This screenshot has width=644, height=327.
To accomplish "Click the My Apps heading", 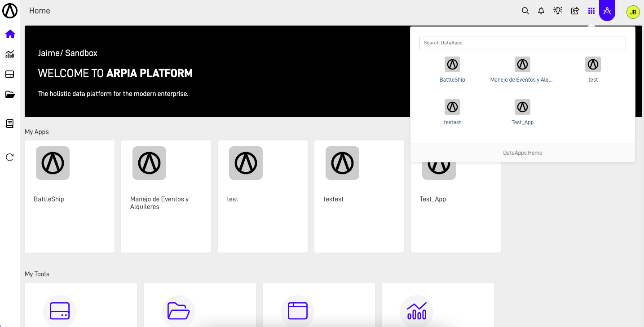I will [37, 132].
